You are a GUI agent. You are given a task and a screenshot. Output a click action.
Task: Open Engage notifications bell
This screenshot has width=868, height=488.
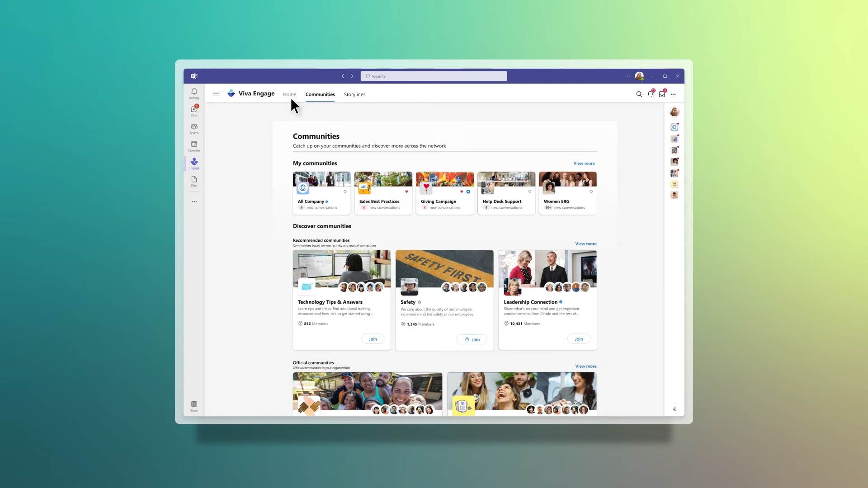651,94
